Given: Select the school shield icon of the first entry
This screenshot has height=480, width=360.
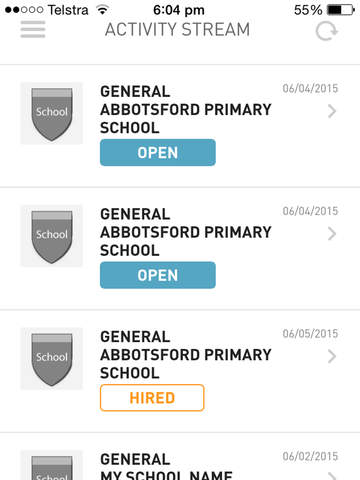Looking at the screenshot, I should (x=52, y=113).
